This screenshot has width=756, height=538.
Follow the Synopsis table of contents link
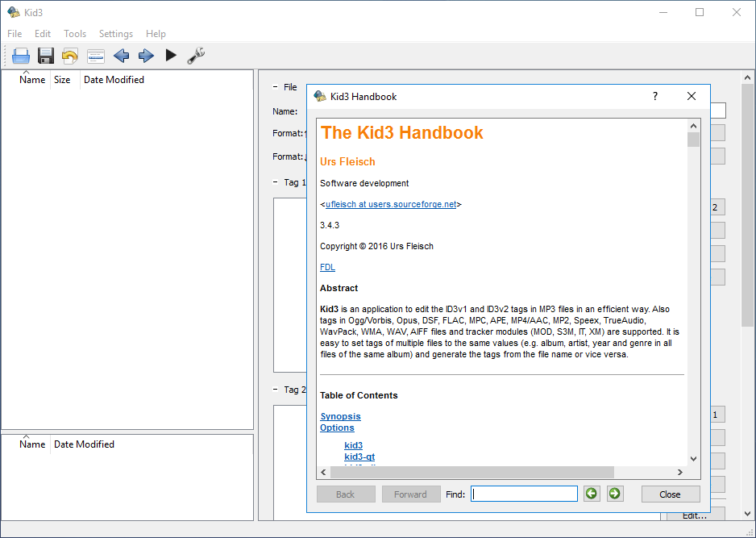(340, 416)
